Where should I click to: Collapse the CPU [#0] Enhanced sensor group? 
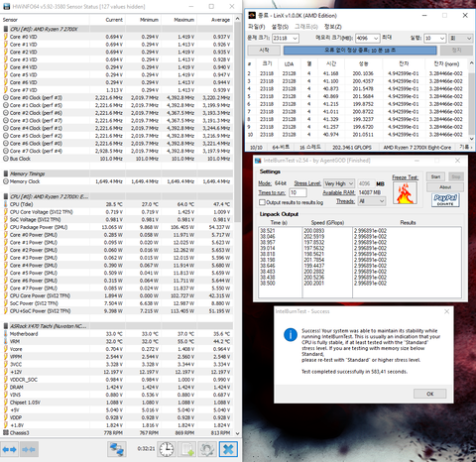point(6,196)
